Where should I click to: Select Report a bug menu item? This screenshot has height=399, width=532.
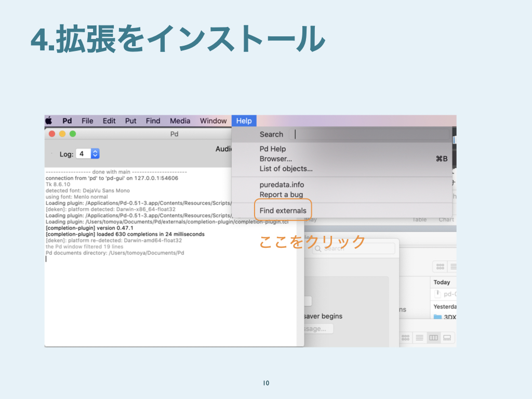281,194
